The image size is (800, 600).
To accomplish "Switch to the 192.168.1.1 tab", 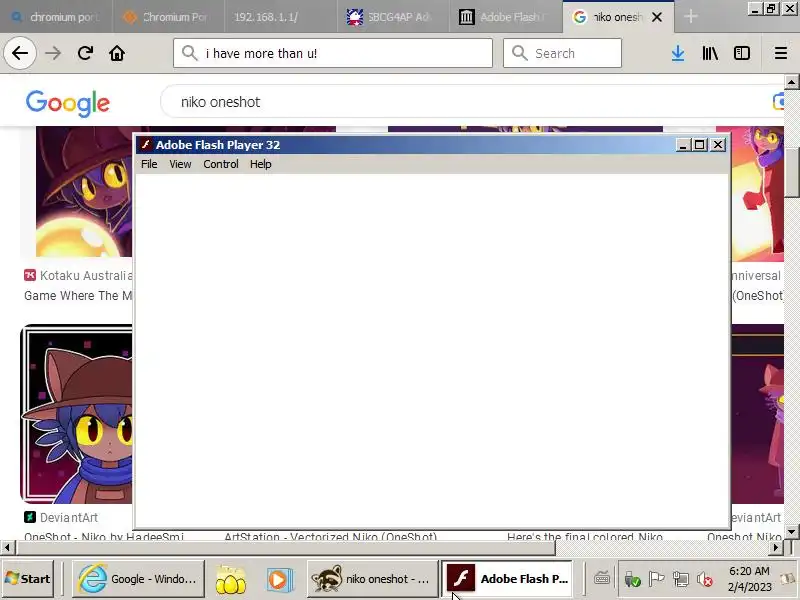I will click(280, 17).
